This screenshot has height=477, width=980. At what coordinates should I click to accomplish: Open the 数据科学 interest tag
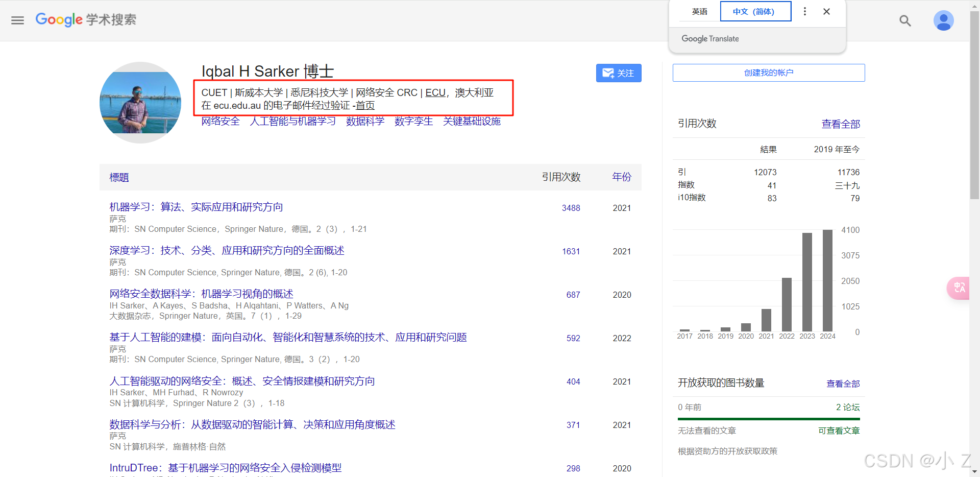365,121
